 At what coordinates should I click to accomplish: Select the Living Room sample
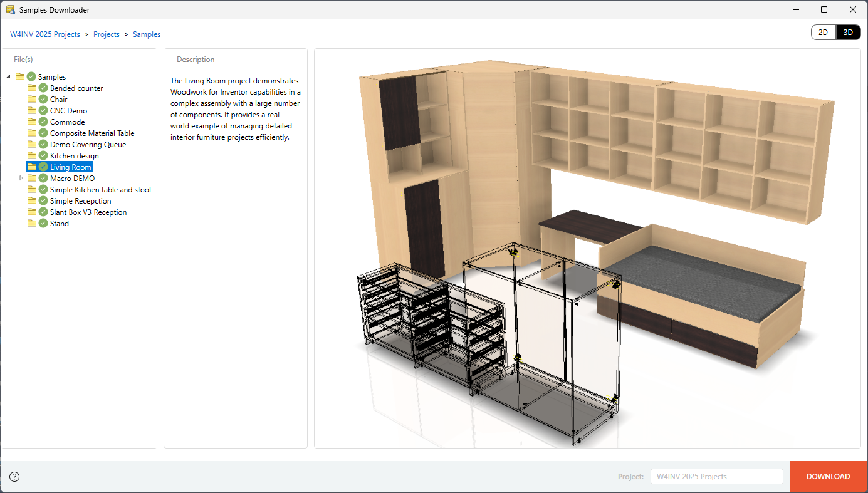click(x=71, y=167)
